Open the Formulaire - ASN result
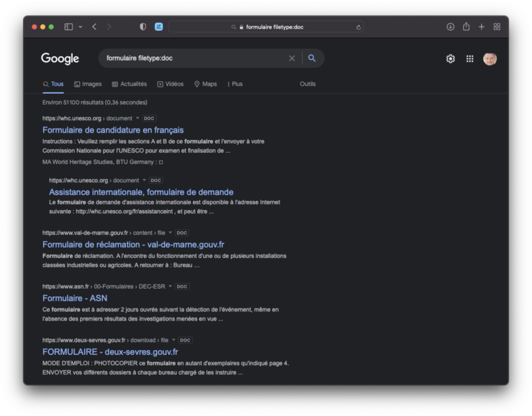 [x=75, y=298]
